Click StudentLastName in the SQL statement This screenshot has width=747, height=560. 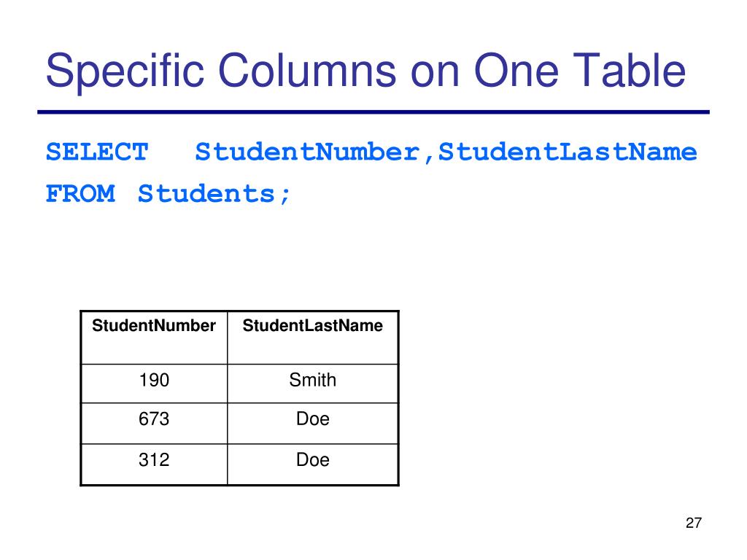click(x=568, y=152)
